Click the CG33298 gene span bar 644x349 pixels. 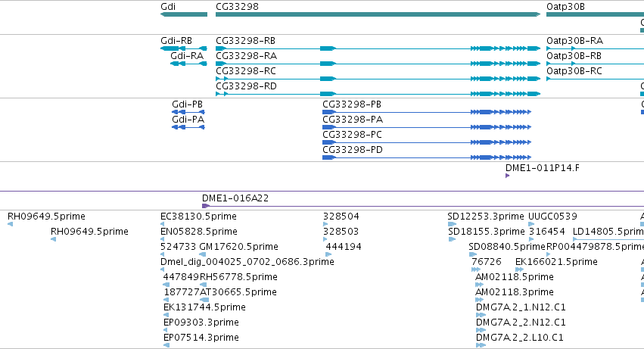[378, 14]
